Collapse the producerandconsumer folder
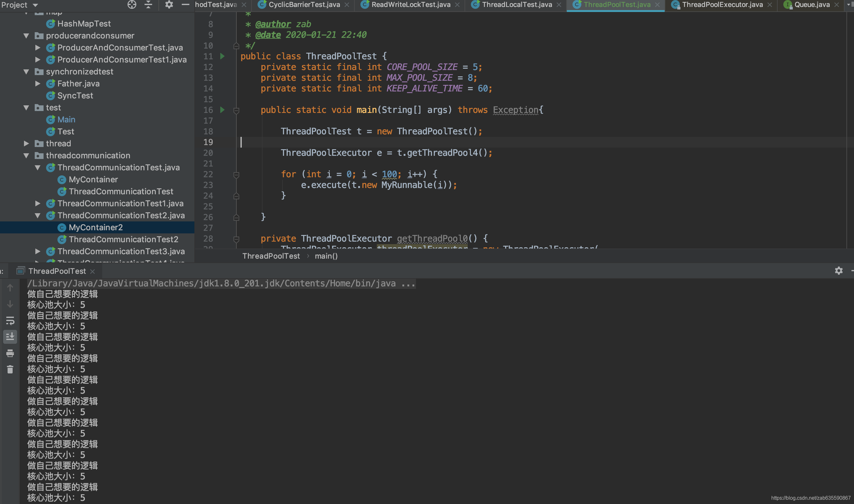854x504 pixels. click(x=27, y=36)
